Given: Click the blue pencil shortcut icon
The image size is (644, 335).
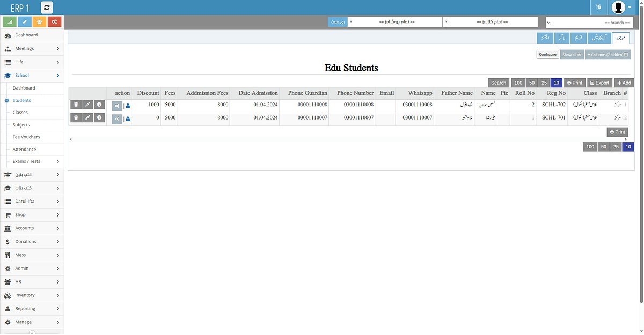Looking at the screenshot, I should click(24, 21).
